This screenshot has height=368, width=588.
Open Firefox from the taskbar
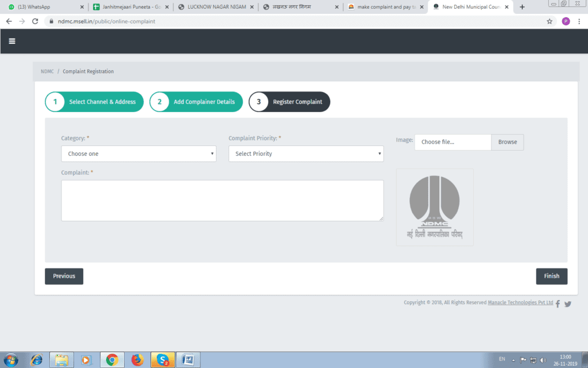click(x=137, y=360)
